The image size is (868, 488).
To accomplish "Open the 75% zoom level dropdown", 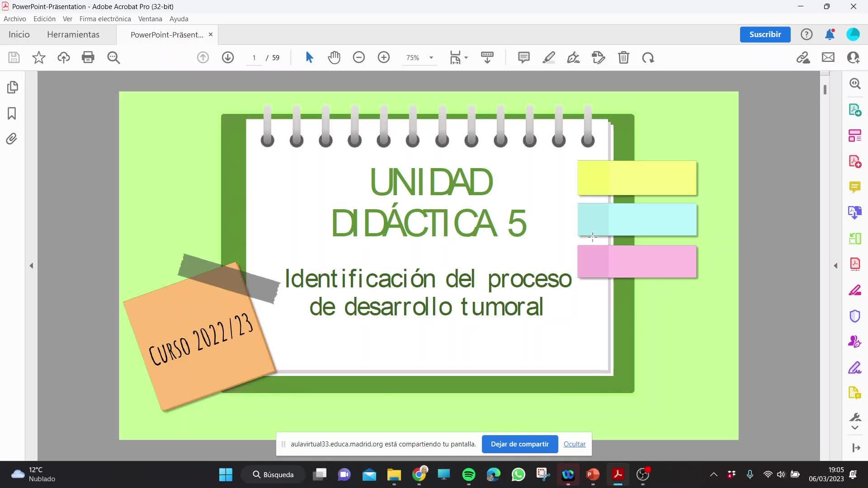I will coord(431,58).
